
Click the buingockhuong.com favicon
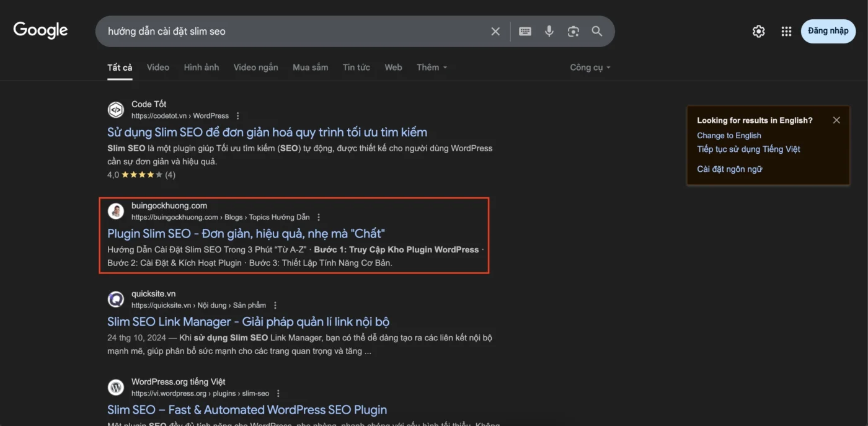[x=116, y=211]
